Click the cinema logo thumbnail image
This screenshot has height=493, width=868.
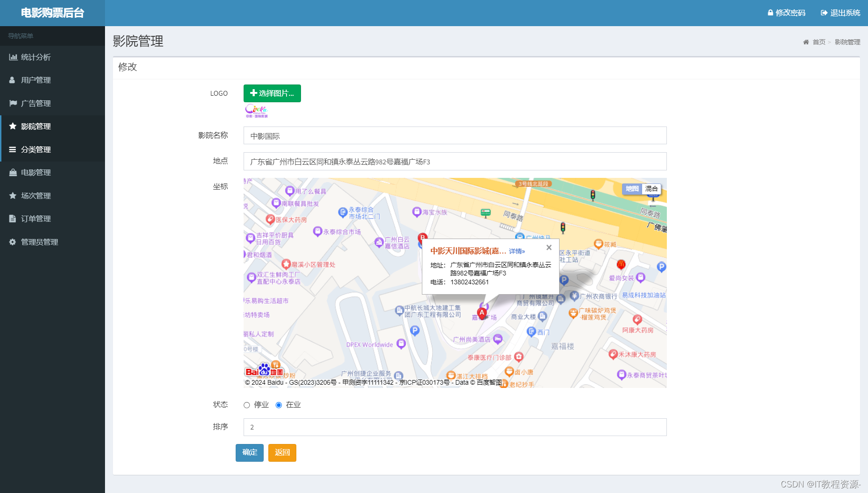point(257,111)
